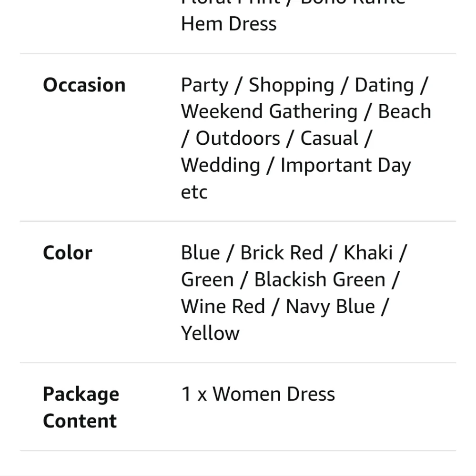
Task: Click the Occasion row label
Action: 84,85
